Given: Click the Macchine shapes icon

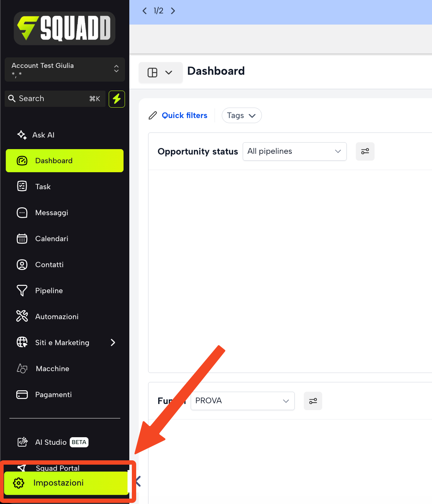Looking at the screenshot, I should pos(22,369).
